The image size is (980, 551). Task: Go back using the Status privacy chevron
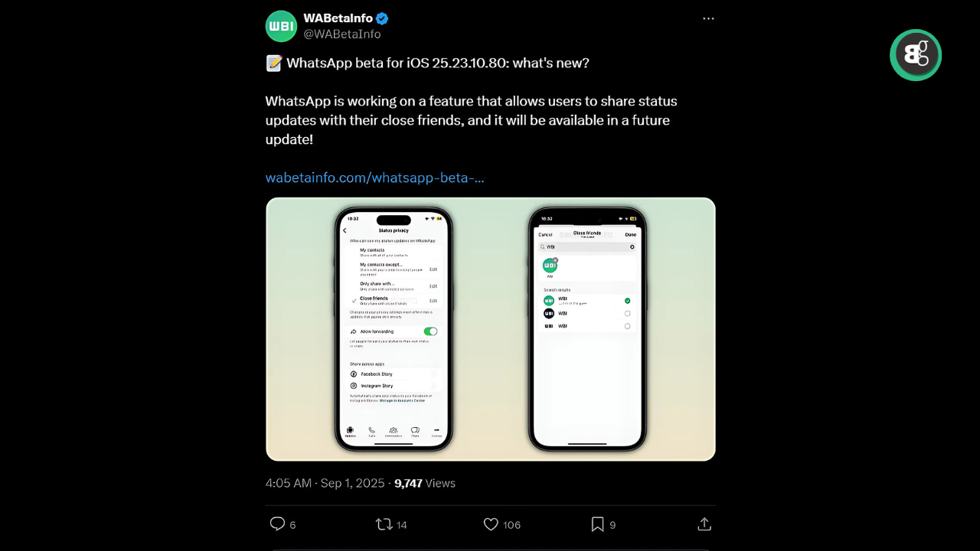[x=345, y=230]
